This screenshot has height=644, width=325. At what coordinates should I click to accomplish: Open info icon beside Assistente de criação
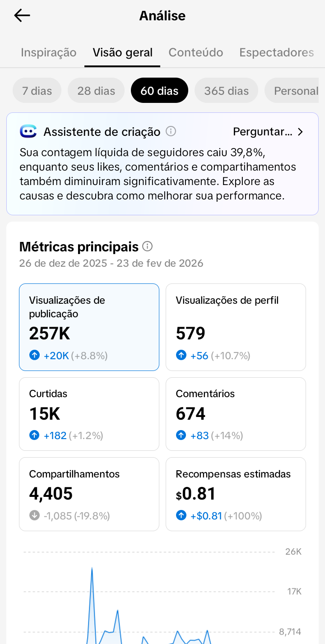tap(171, 131)
